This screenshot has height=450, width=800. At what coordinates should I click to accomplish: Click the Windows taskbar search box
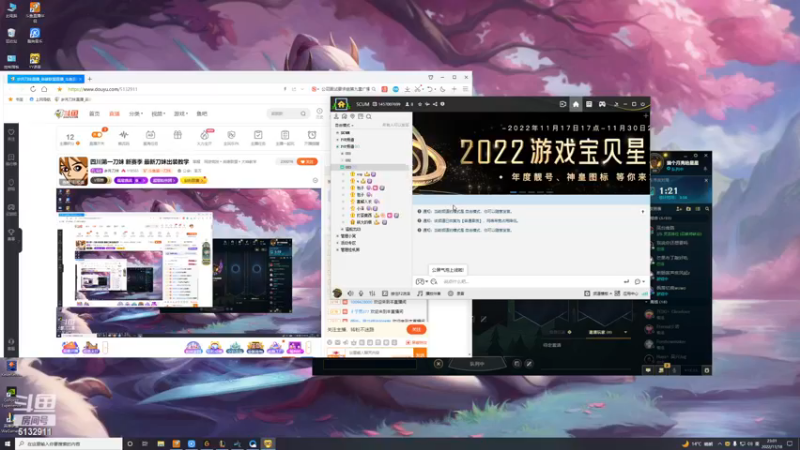(69, 444)
